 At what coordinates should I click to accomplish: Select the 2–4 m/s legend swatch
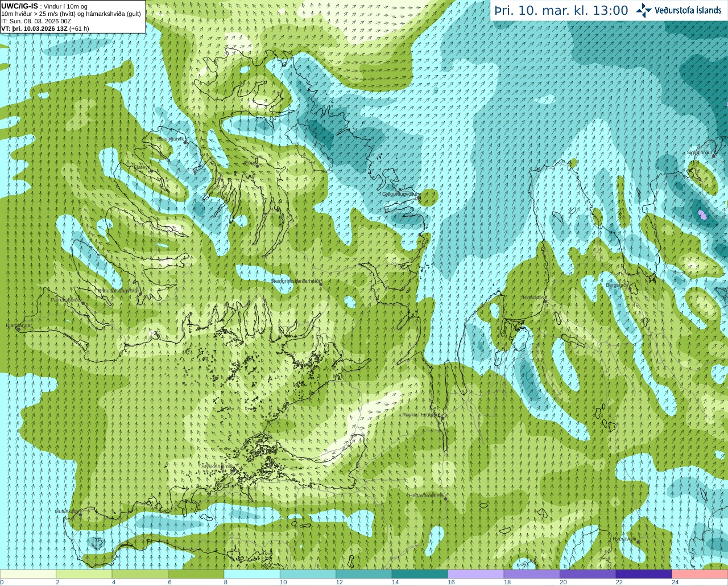[84, 574]
